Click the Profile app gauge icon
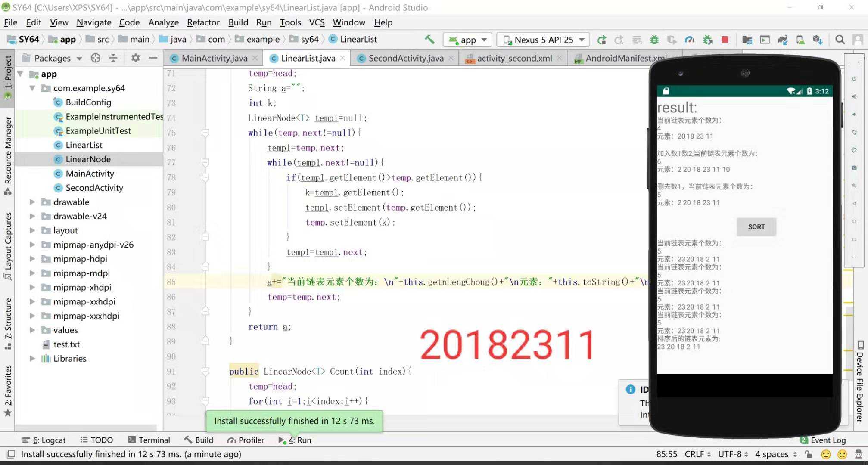 [x=690, y=40]
